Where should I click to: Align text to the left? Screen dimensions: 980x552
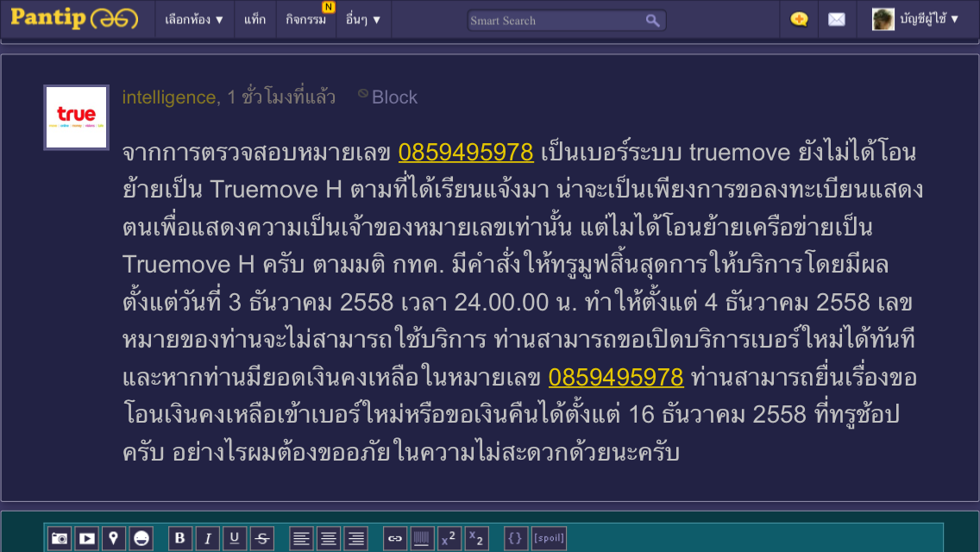coord(301,538)
